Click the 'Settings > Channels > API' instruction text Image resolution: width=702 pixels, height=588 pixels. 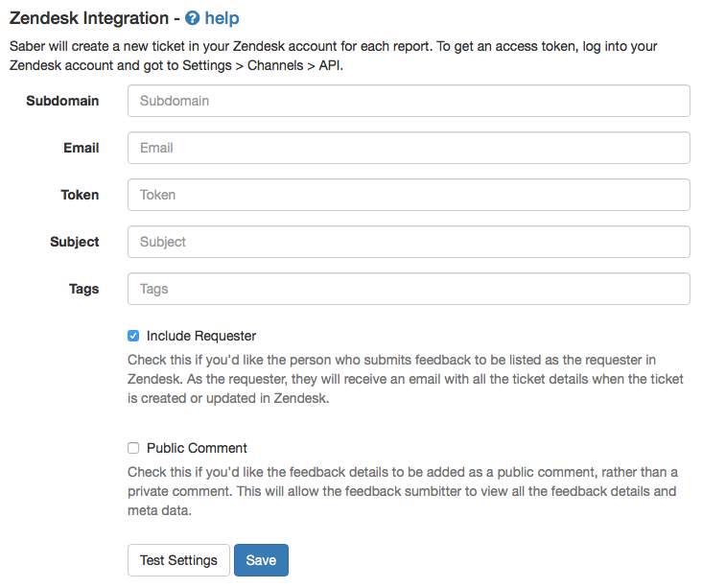point(263,65)
